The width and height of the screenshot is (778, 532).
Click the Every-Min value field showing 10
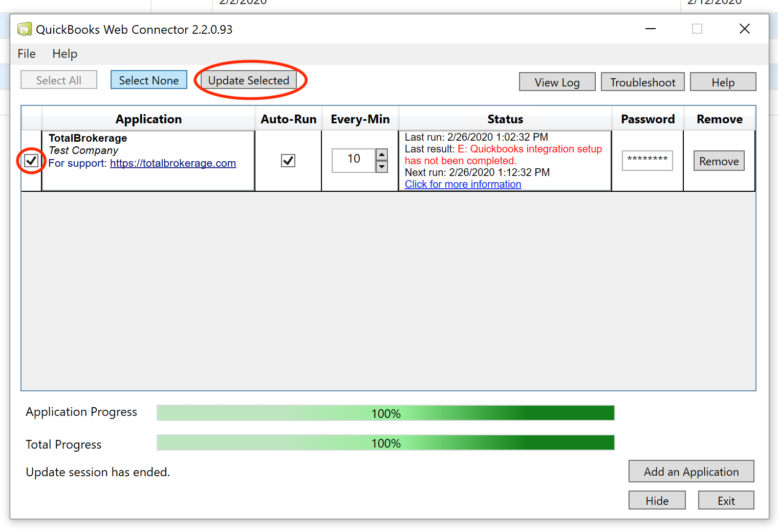point(354,160)
